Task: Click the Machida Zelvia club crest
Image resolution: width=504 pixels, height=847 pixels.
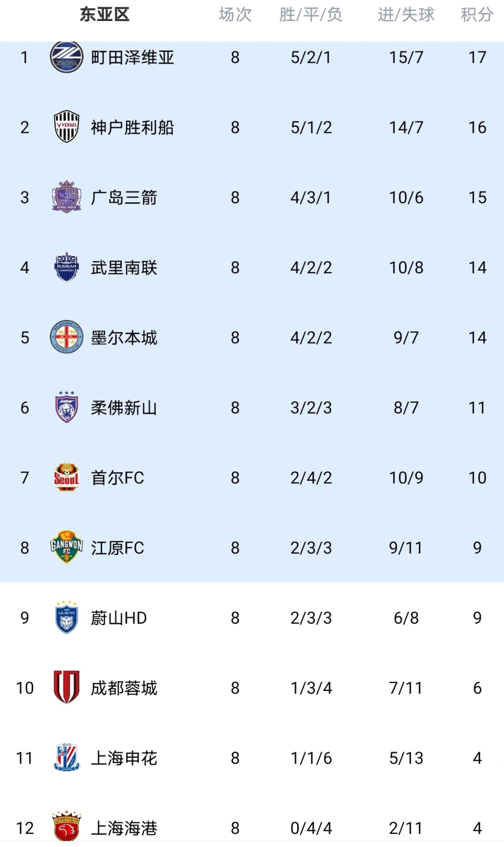Action: tap(67, 57)
